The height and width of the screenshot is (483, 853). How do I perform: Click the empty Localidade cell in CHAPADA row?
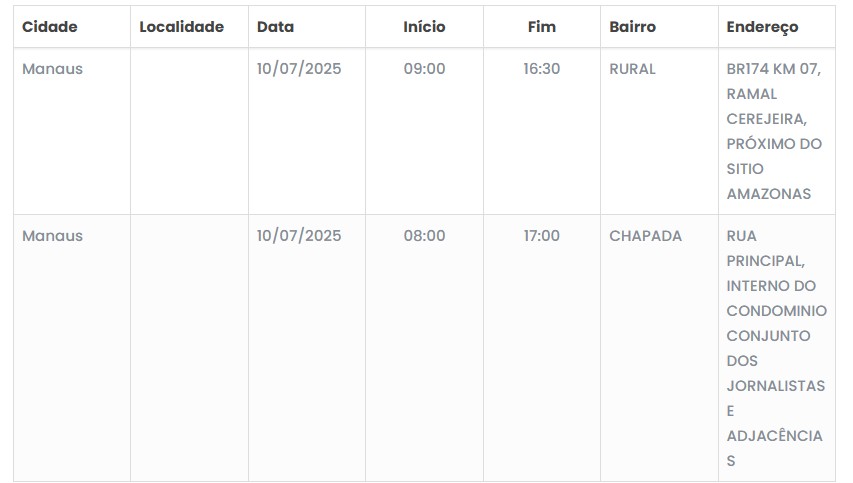(189, 347)
